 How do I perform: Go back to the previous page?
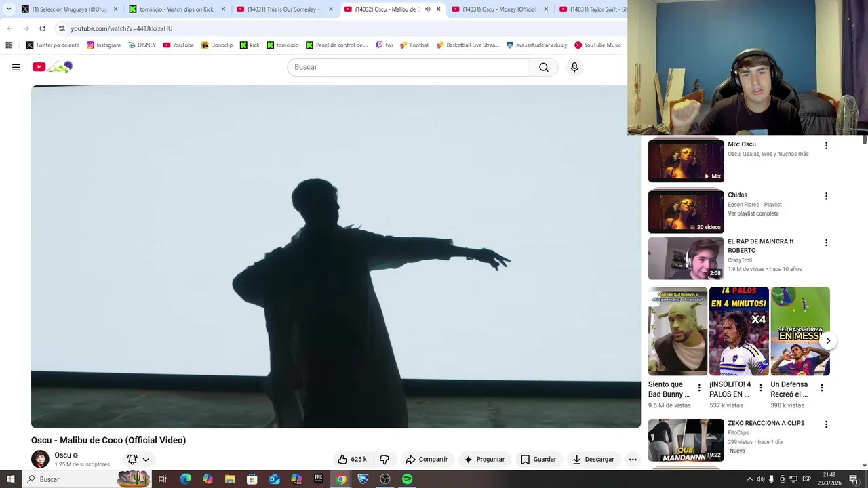point(9,28)
